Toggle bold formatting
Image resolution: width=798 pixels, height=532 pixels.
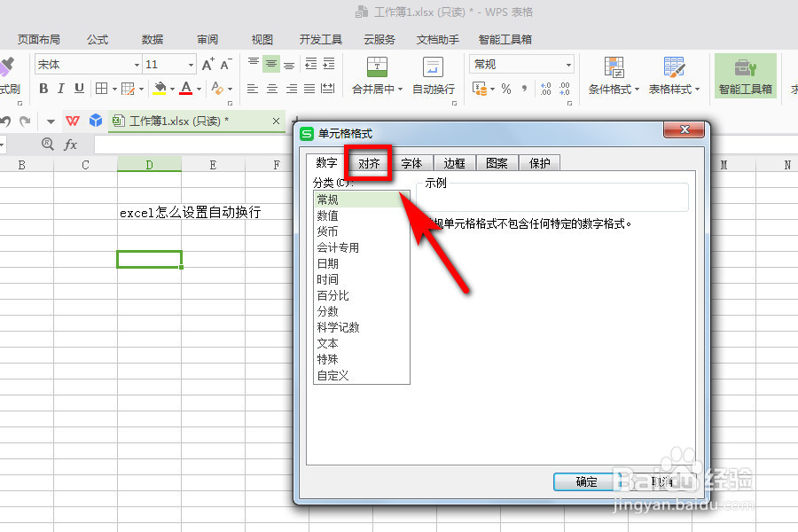coord(43,89)
